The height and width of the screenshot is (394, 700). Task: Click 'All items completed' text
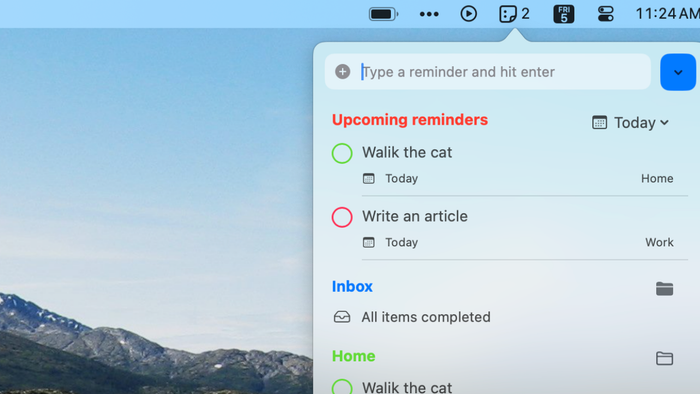pyautogui.click(x=426, y=317)
